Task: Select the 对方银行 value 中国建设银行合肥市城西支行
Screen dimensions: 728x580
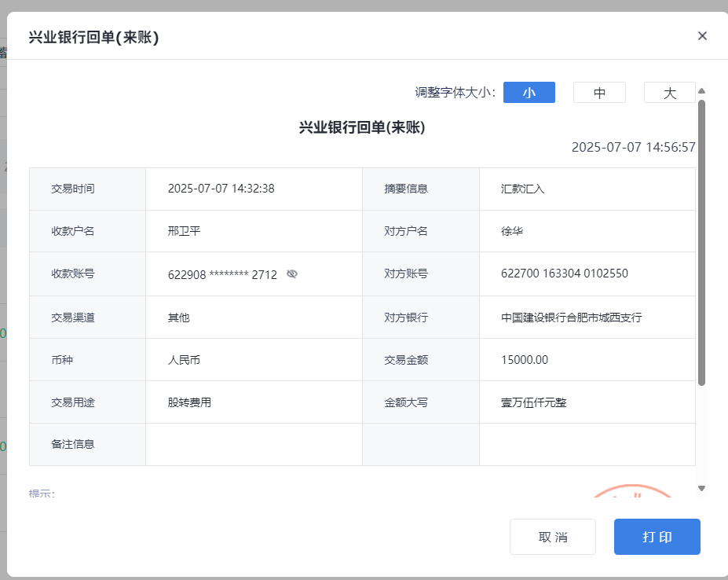Action: click(x=571, y=318)
